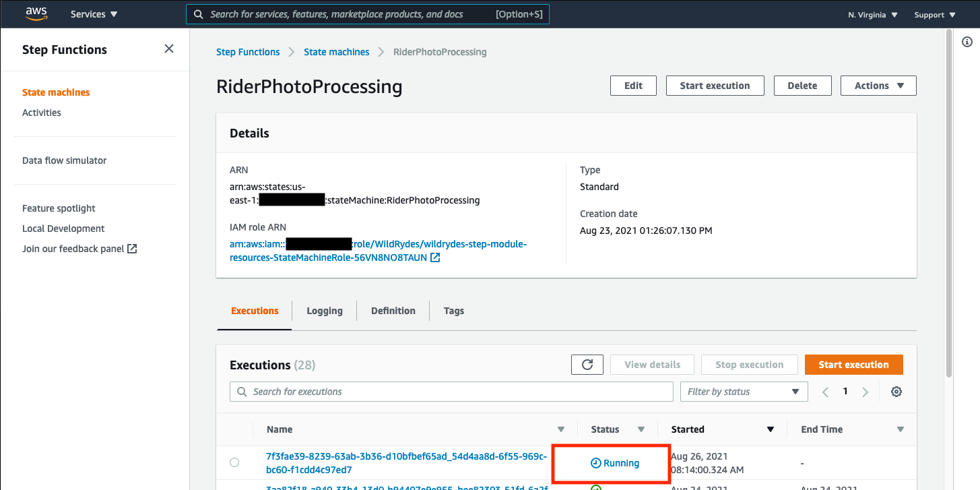Open the Services menu
This screenshot has height=490, width=980.
click(94, 14)
